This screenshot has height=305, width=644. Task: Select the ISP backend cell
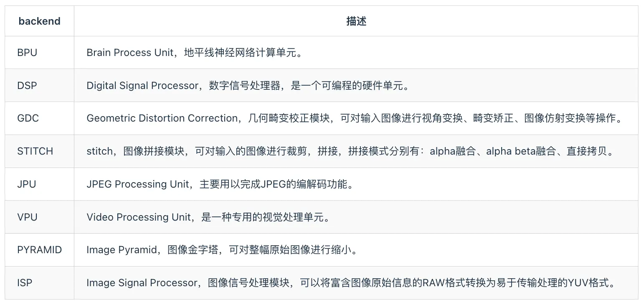[25, 283]
